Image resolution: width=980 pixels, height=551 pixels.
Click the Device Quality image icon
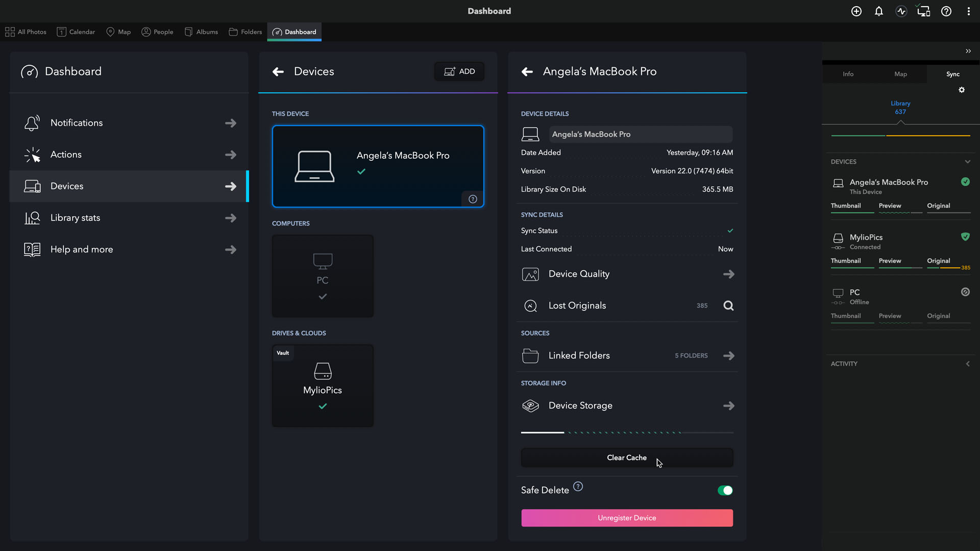[530, 274]
